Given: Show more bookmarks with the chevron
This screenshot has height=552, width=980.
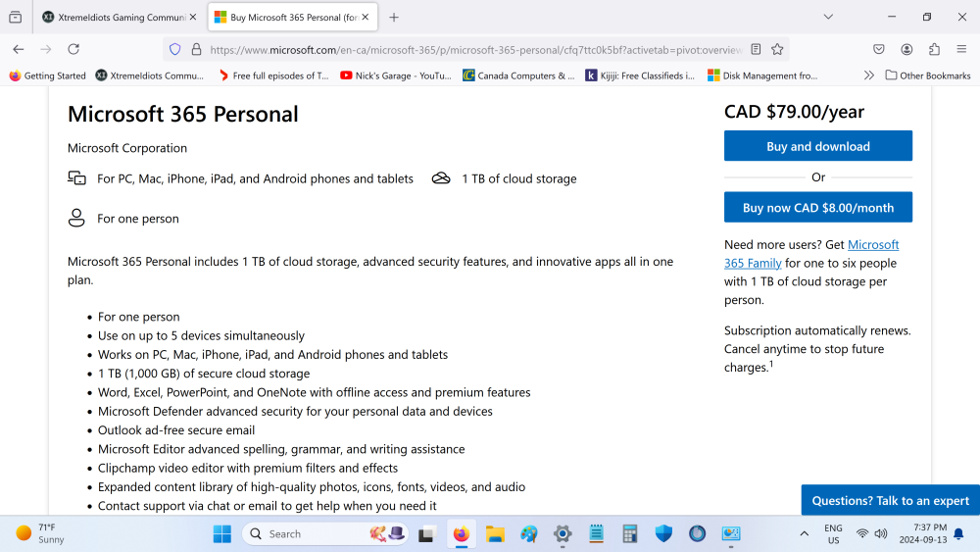Looking at the screenshot, I should [x=868, y=75].
